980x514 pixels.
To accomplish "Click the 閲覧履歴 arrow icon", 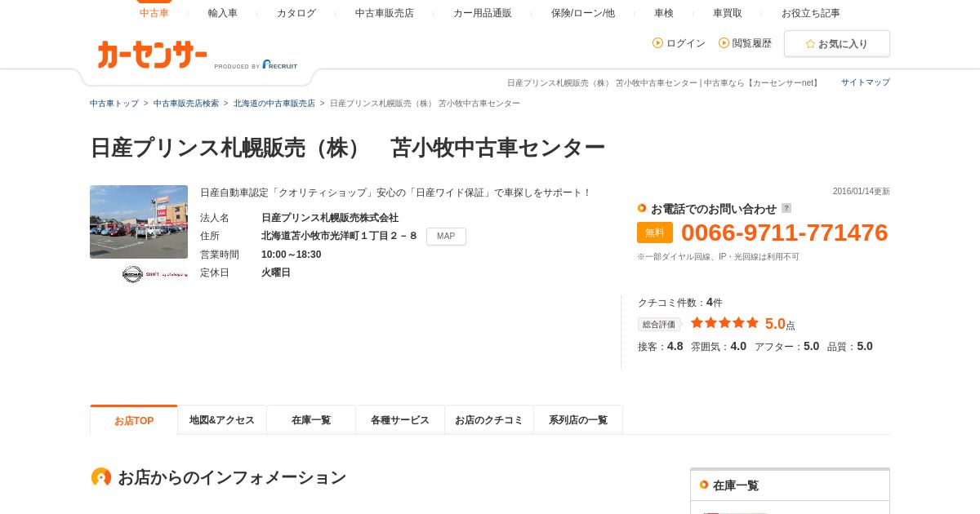I will coord(724,43).
